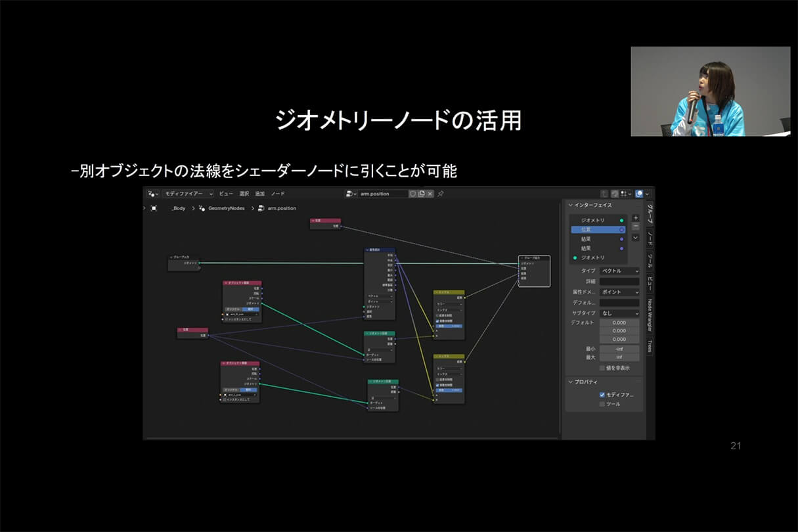Enable the ツール checkbox under プロパティ

point(602,404)
